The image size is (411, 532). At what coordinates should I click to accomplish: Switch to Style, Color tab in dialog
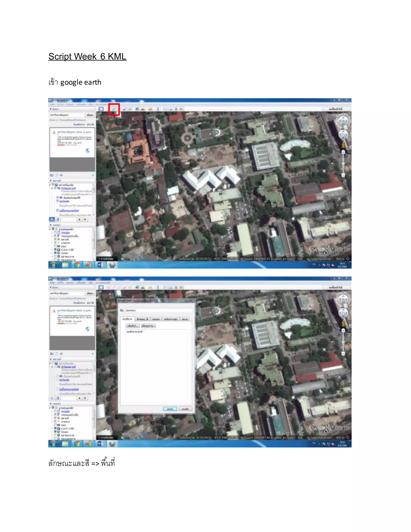click(x=142, y=319)
